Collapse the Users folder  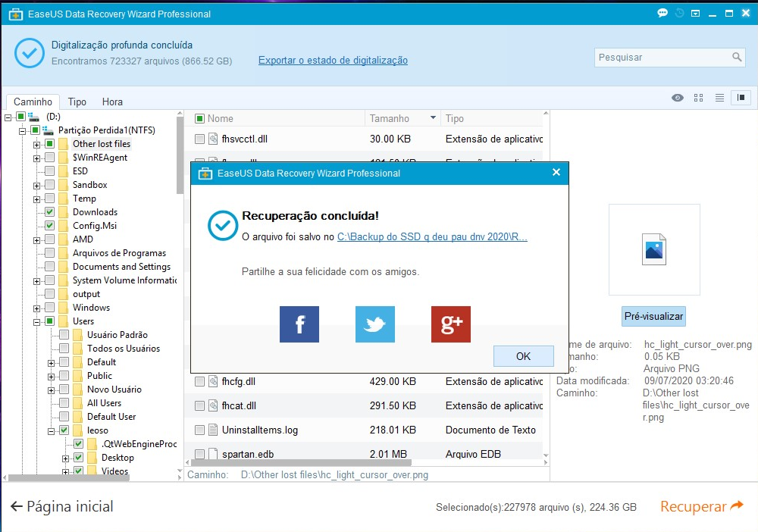click(36, 322)
